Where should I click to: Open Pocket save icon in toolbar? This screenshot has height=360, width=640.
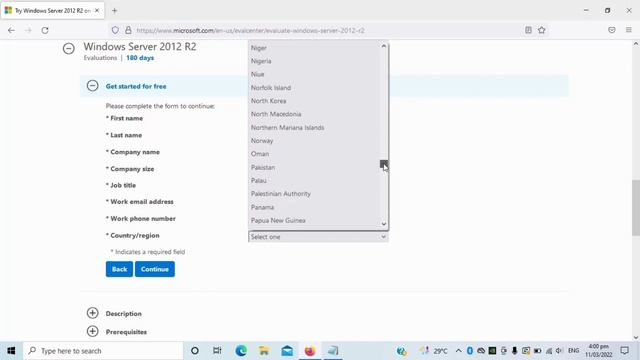click(x=611, y=30)
